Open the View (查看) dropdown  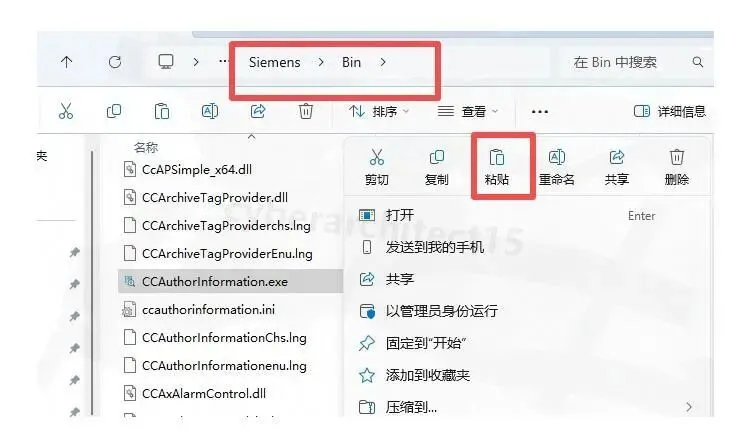(x=468, y=112)
